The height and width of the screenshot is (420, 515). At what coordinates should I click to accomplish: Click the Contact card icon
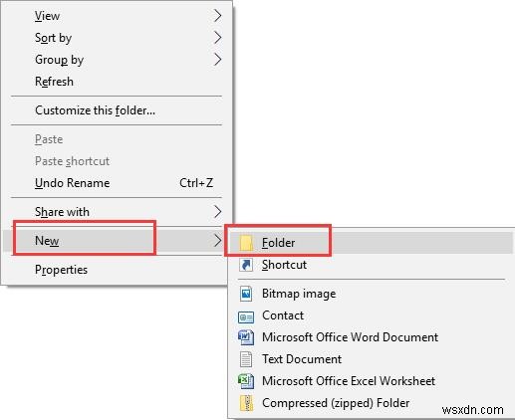(246, 316)
